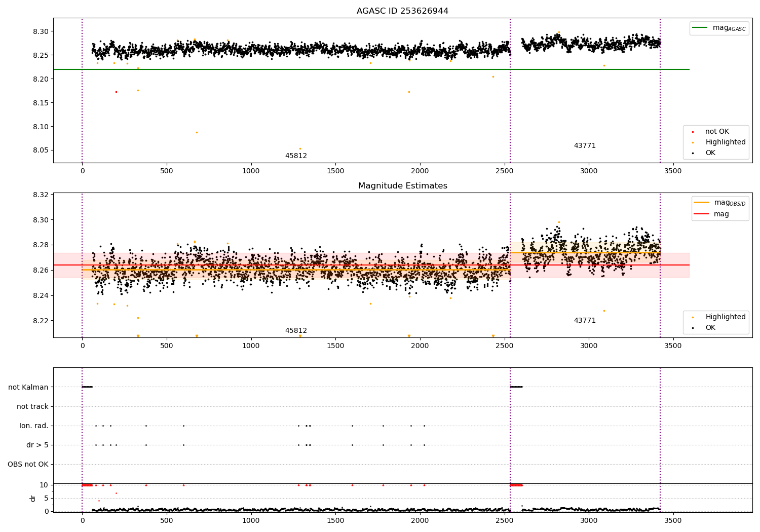Click the 45812 label in Magnitude Estimates plot
Viewport: 760px width, 532px height.
point(296,331)
